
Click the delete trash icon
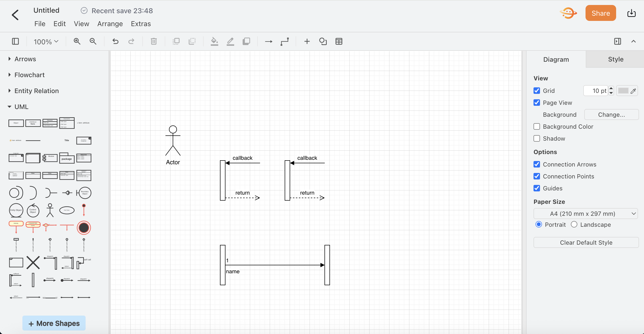154,41
